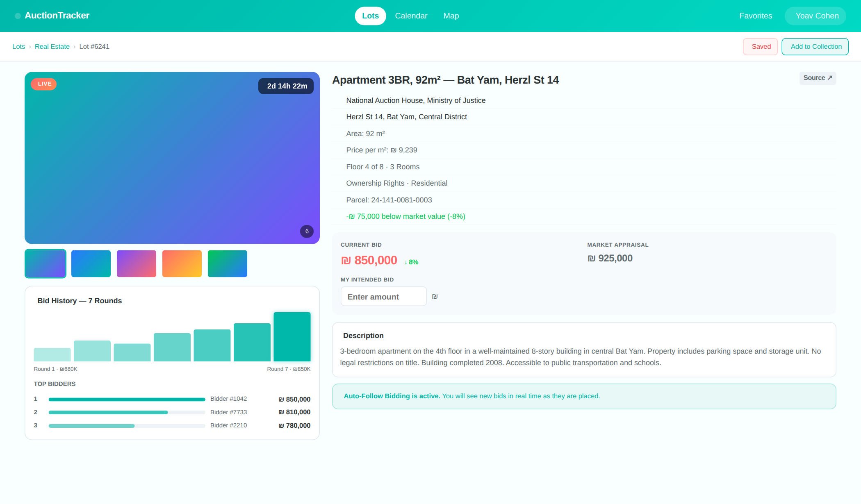Click the Round 7 bar in chart
This screenshot has height=504, width=861.
[292, 337]
